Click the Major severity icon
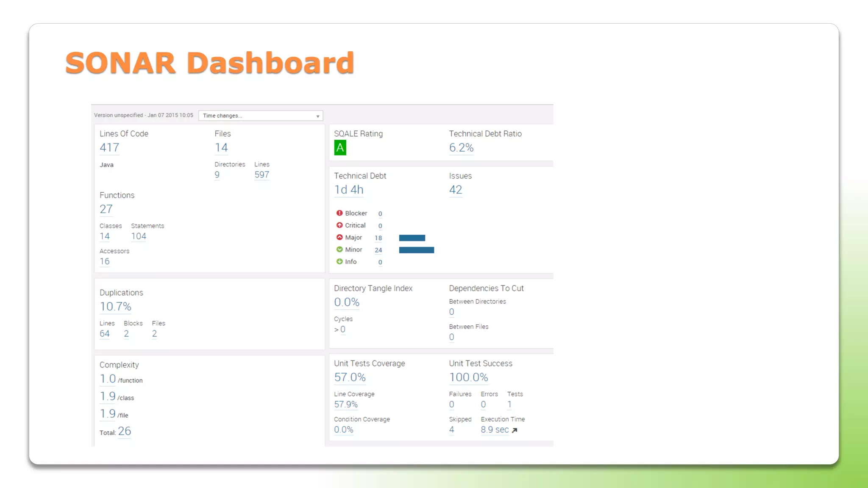 [339, 237]
